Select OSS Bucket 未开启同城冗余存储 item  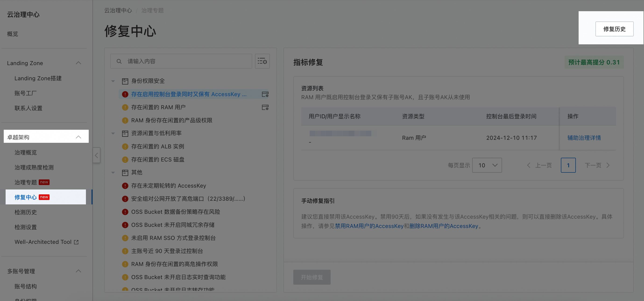(x=173, y=225)
